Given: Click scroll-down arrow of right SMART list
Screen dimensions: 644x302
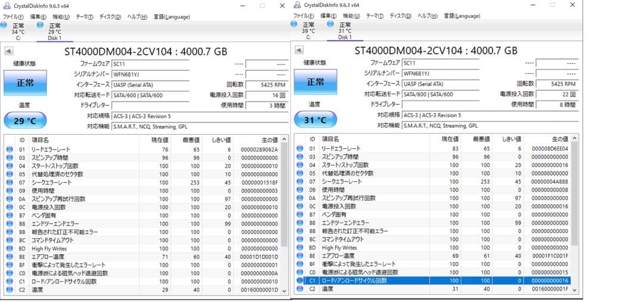Looking at the screenshot, I should click(574, 290).
